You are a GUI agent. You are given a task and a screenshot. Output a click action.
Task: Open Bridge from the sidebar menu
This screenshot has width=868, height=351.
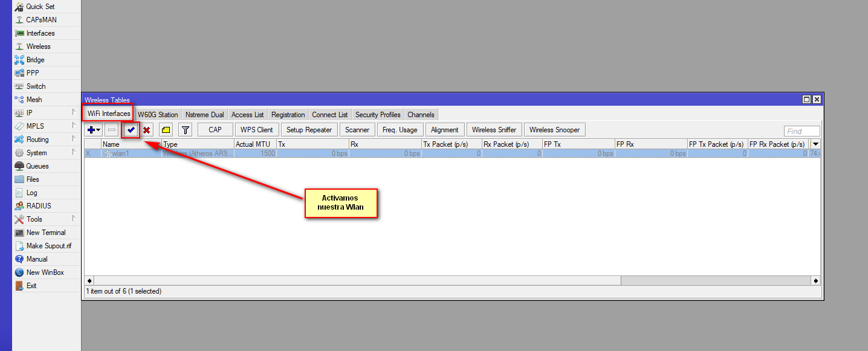point(35,60)
